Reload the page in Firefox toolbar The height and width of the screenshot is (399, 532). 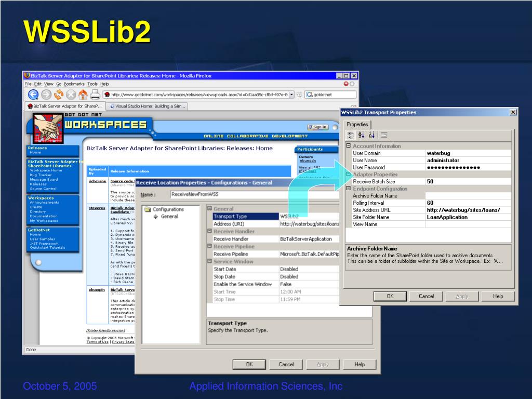[59, 95]
